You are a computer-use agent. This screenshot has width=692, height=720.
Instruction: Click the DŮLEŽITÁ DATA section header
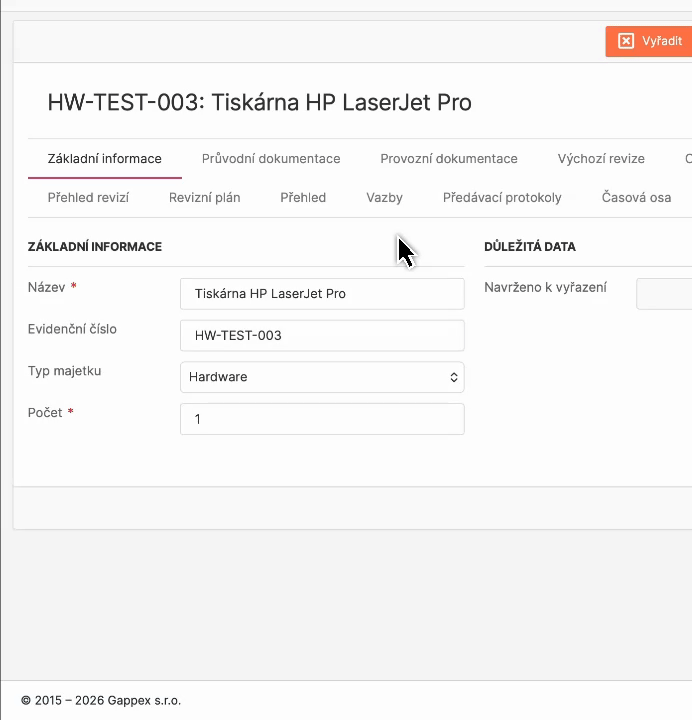pyautogui.click(x=529, y=246)
